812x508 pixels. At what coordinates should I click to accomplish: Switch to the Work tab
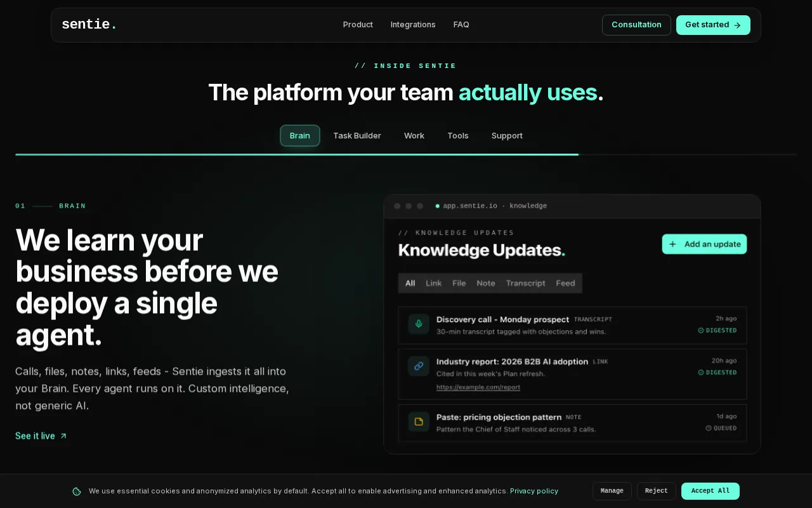click(x=414, y=136)
